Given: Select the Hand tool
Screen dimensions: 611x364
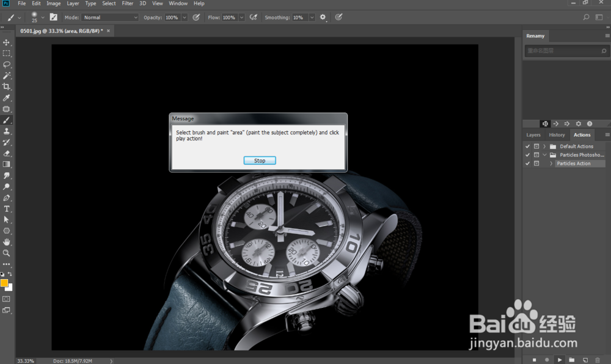Looking at the screenshot, I should click(x=6, y=242).
